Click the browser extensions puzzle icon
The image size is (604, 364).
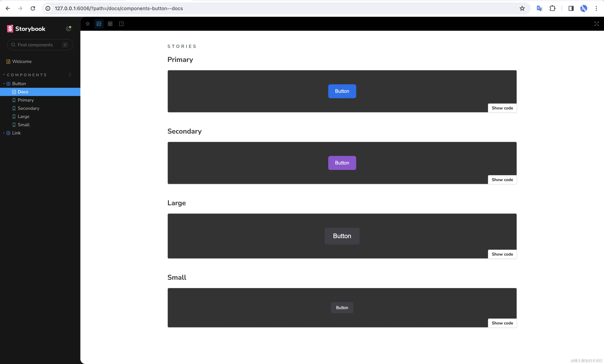click(x=552, y=8)
